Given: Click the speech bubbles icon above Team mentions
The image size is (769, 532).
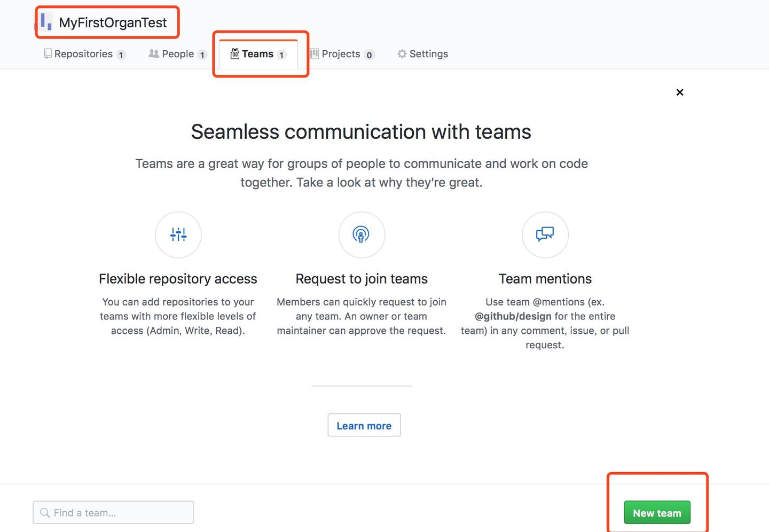Looking at the screenshot, I should coord(545,234).
